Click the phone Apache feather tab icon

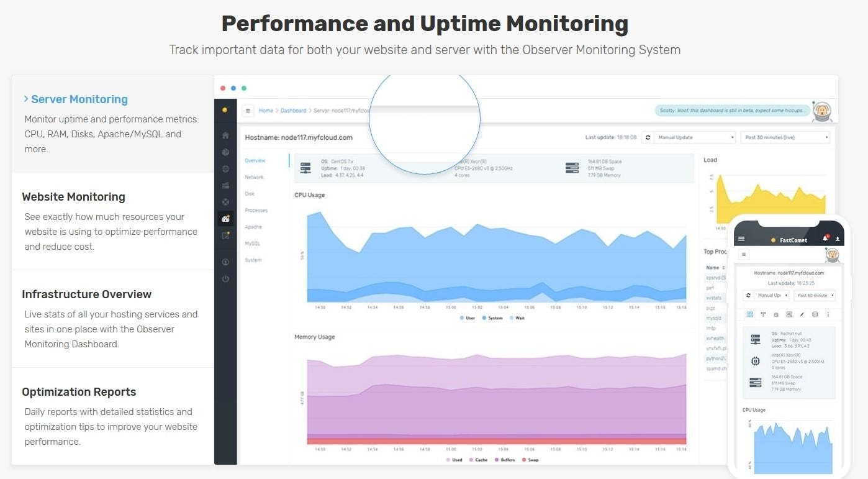click(x=802, y=314)
